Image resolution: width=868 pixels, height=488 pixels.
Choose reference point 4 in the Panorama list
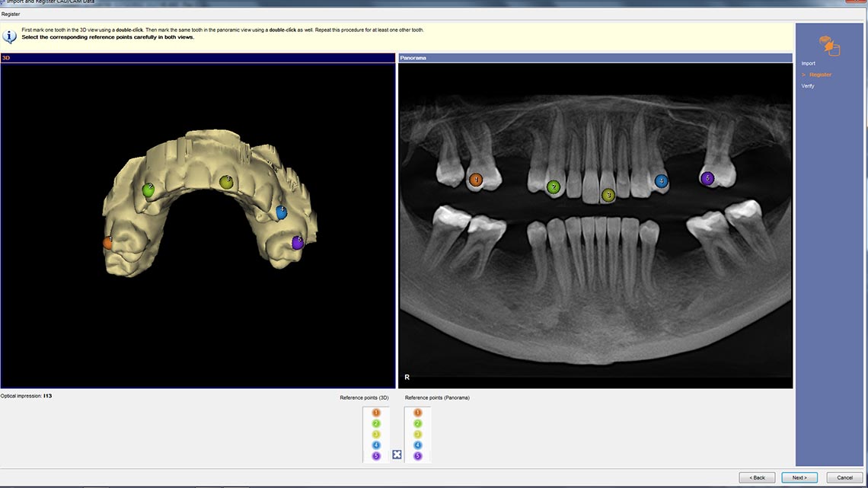pyautogui.click(x=417, y=445)
